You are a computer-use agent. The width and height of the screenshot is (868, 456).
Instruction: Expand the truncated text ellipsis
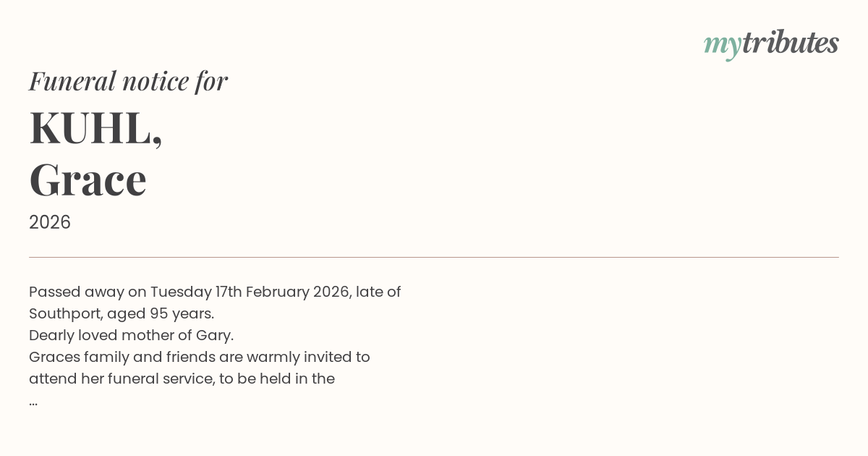33,402
